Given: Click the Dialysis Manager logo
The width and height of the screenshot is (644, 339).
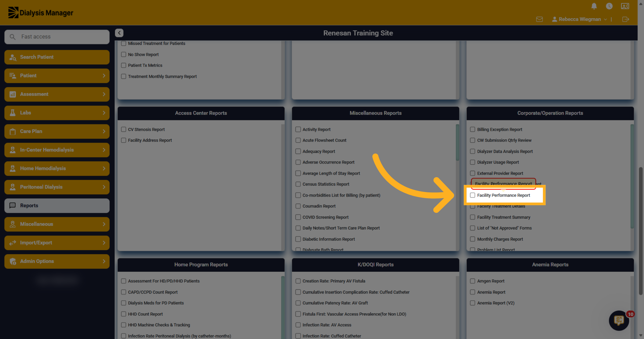Looking at the screenshot, I should click(x=41, y=13).
